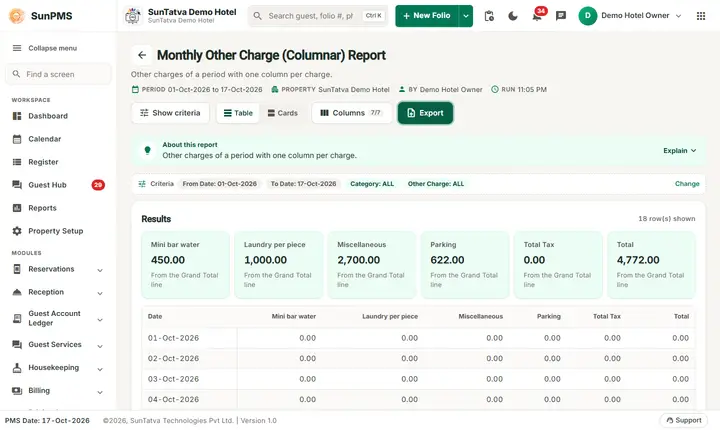Open the Support button

click(x=684, y=420)
